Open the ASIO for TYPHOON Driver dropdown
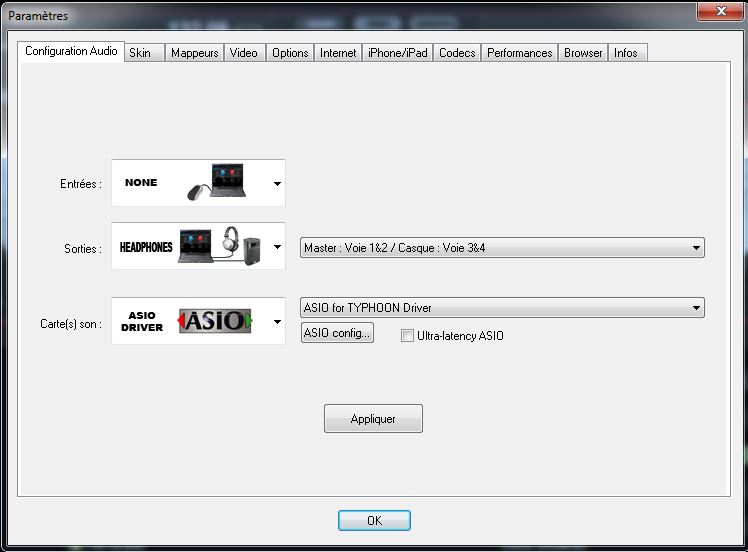Image resolution: width=748 pixels, height=552 pixels. point(502,308)
